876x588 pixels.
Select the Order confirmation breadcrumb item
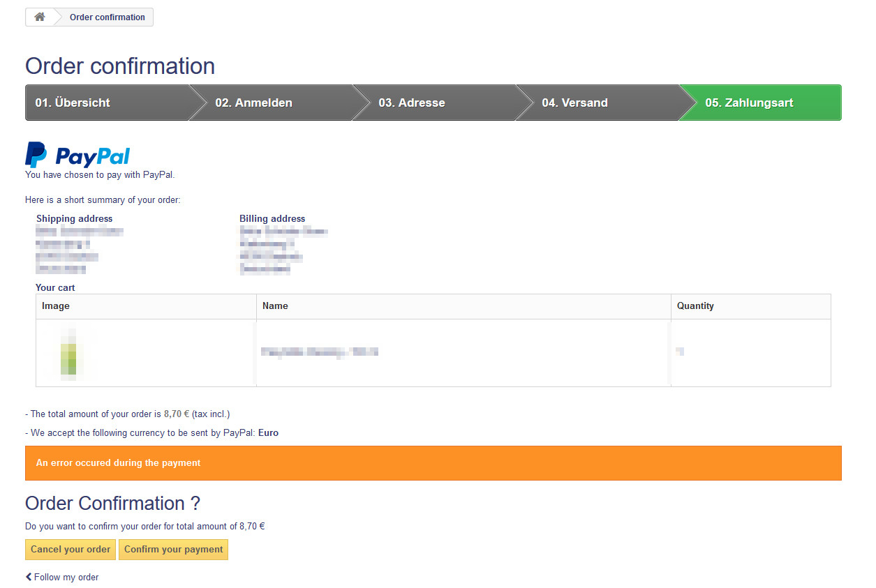(107, 17)
